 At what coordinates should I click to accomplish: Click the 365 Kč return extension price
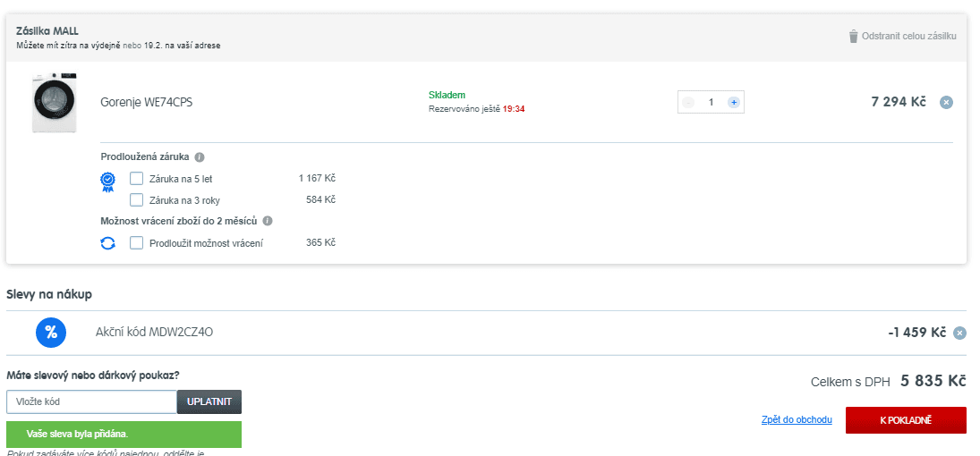click(320, 242)
